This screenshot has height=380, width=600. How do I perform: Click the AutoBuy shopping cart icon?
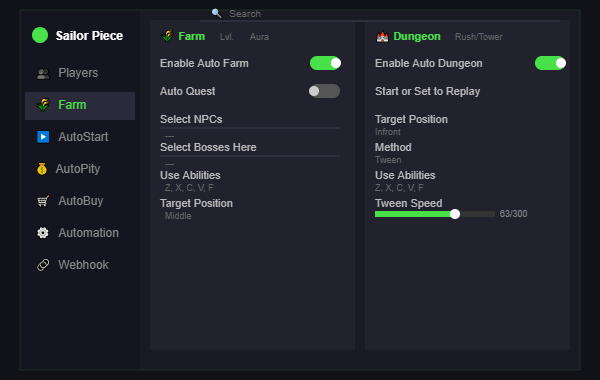click(43, 201)
